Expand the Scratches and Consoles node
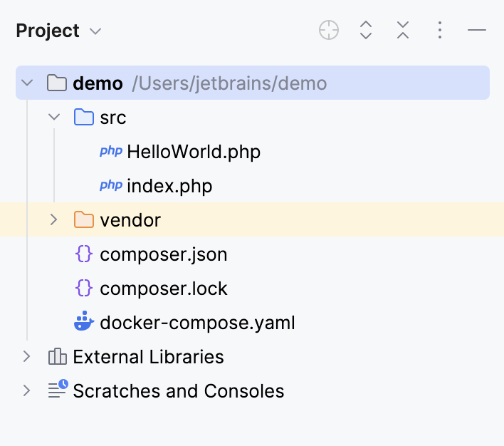 [x=26, y=390]
